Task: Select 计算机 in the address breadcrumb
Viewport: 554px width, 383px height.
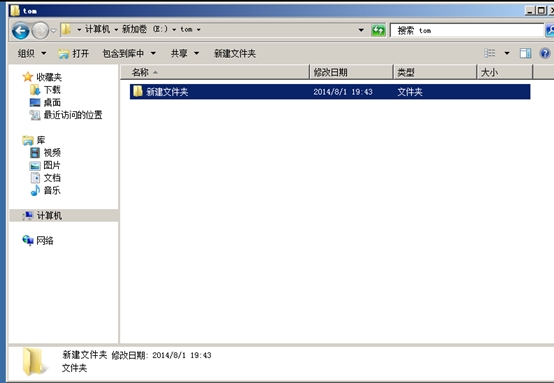Action: click(97, 29)
